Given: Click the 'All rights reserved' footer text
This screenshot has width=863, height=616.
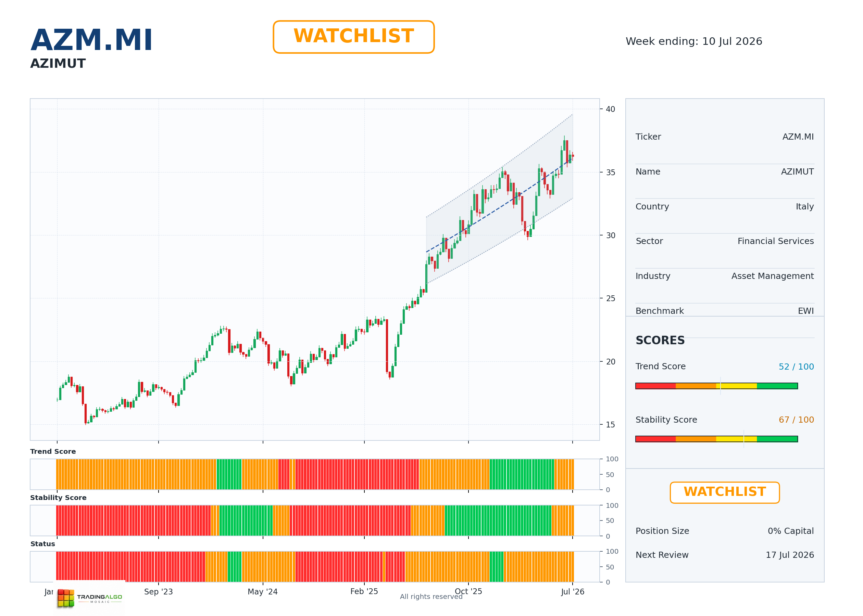Looking at the screenshot, I should (x=431, y=596).
